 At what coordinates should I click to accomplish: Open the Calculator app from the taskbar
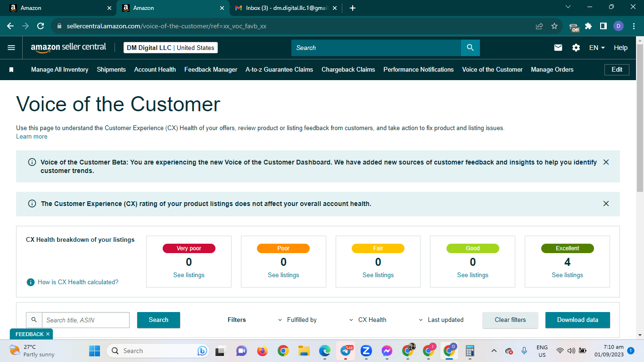click(x=470, y=351)
